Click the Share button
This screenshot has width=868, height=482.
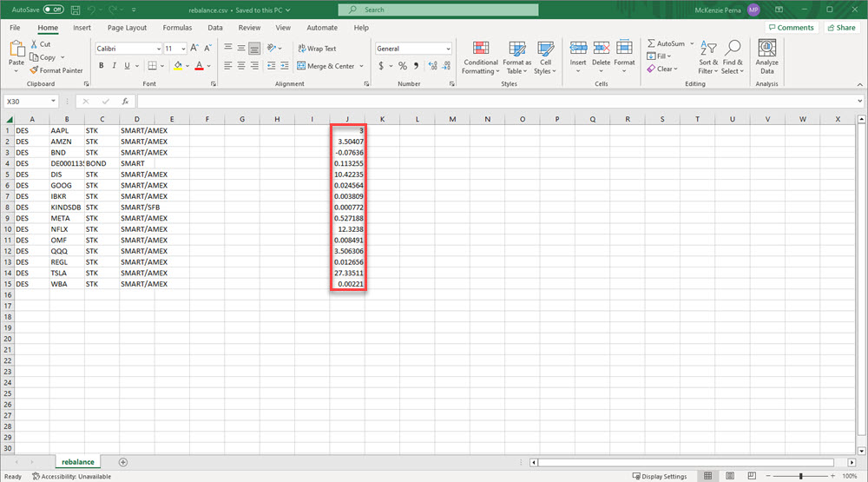(x=841, y=28)
